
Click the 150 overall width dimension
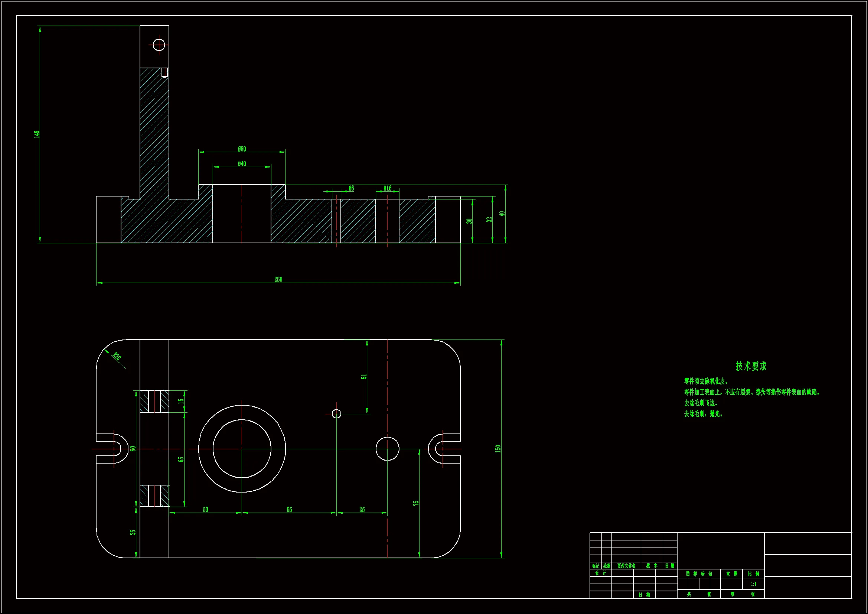[x=498, y=449]
